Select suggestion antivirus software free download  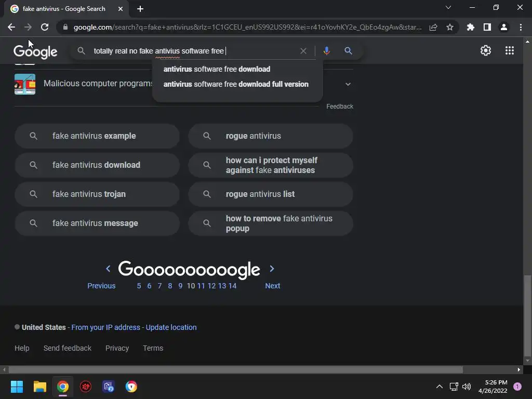tap(217, 69)
